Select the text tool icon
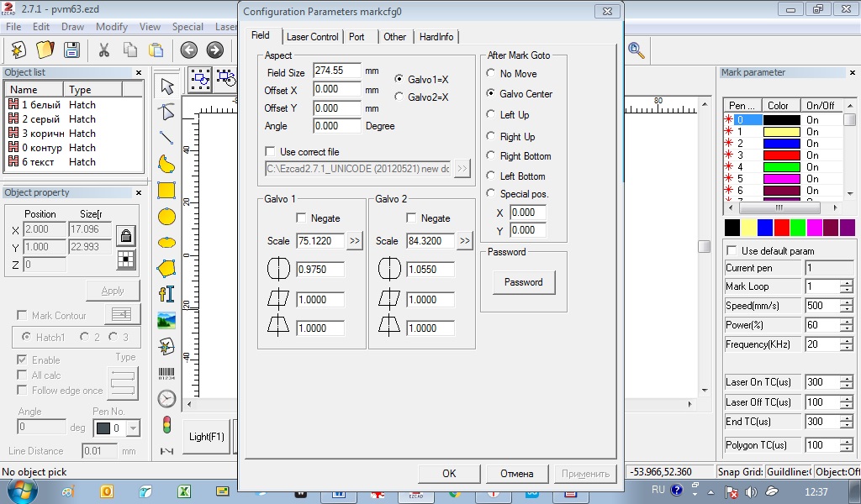Image resolution: width=861 pixels, height=504 pixels. (x=166, y=294)
